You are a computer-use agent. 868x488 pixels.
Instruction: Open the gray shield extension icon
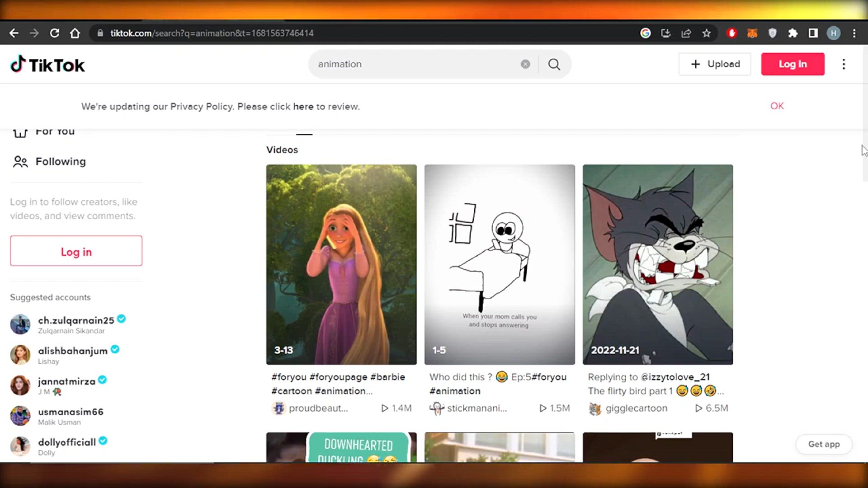point(773,33)
